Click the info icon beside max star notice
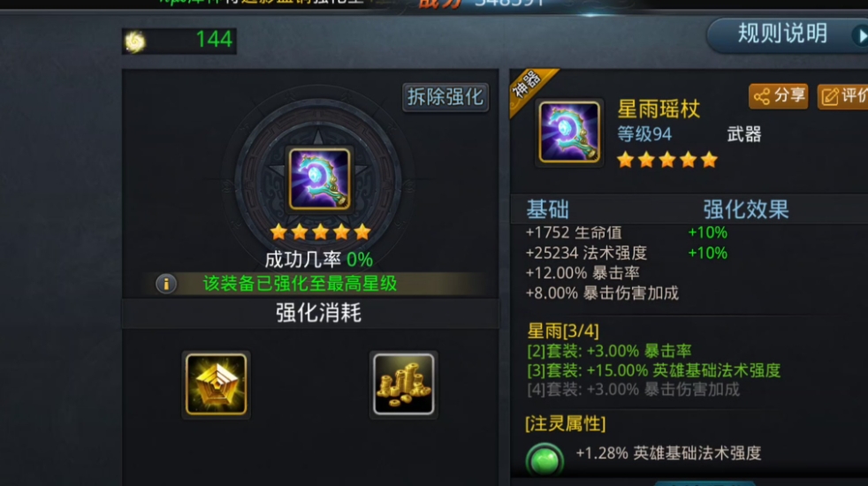 pos(165,284)
